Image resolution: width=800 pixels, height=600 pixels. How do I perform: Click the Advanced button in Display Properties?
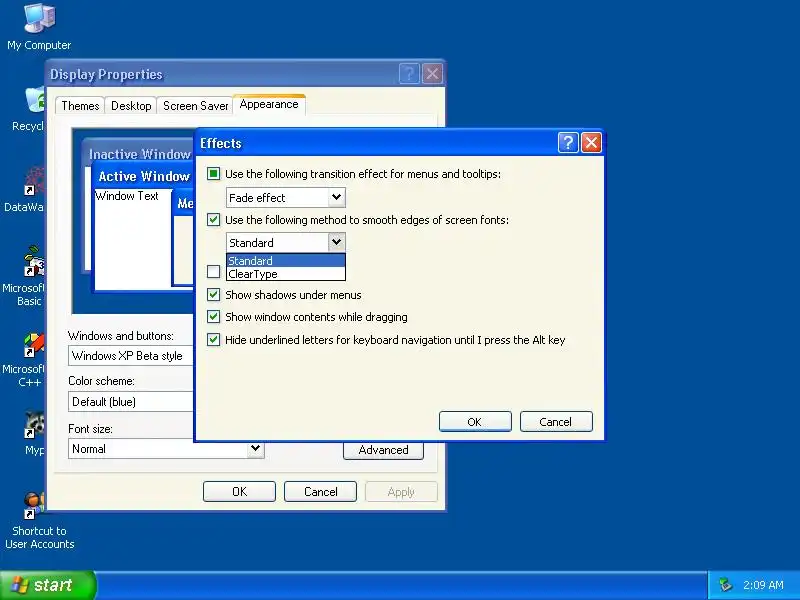(x=383, y=450)
